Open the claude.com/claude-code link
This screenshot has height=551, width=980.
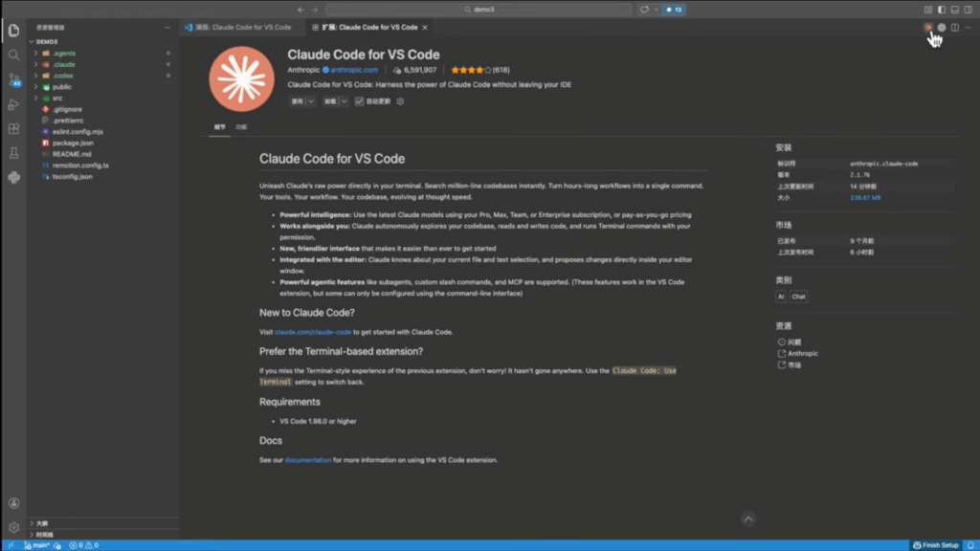313,332
